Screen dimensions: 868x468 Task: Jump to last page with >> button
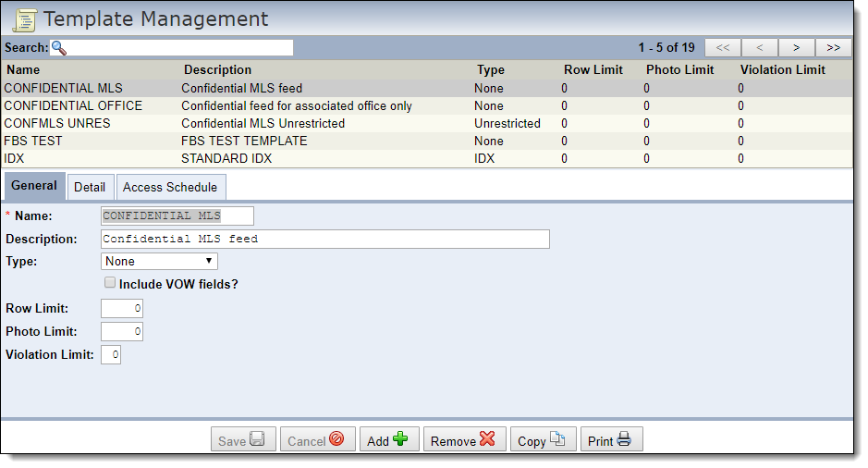[834, 47]
